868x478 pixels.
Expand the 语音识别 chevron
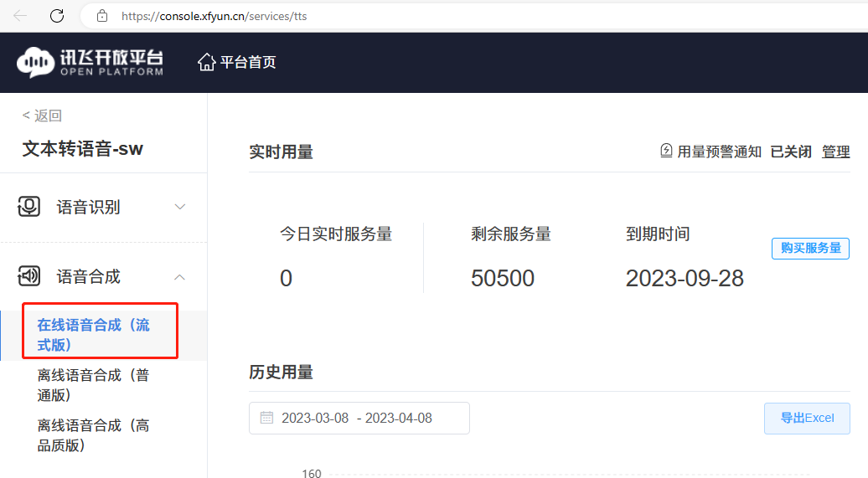tap(180, 207)
